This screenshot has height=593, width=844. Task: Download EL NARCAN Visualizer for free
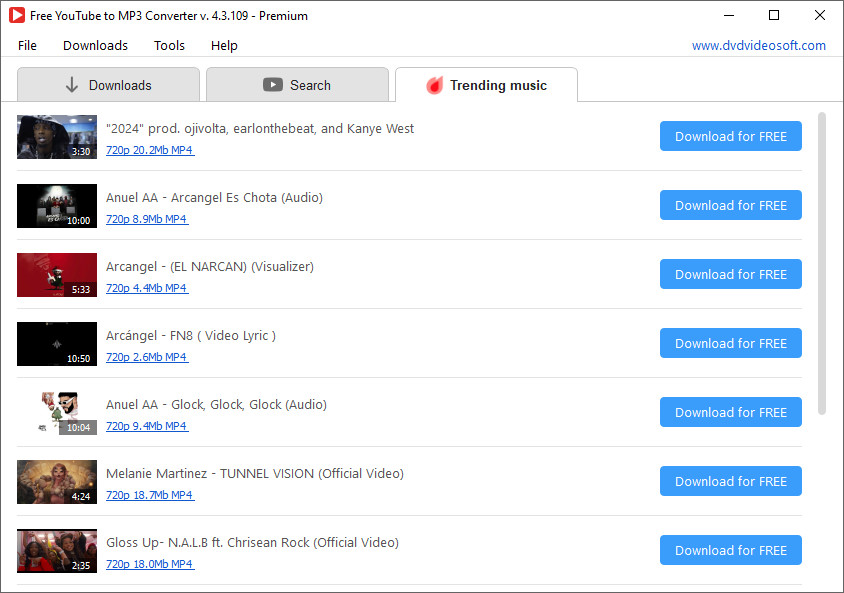click(x=730, y=274)
